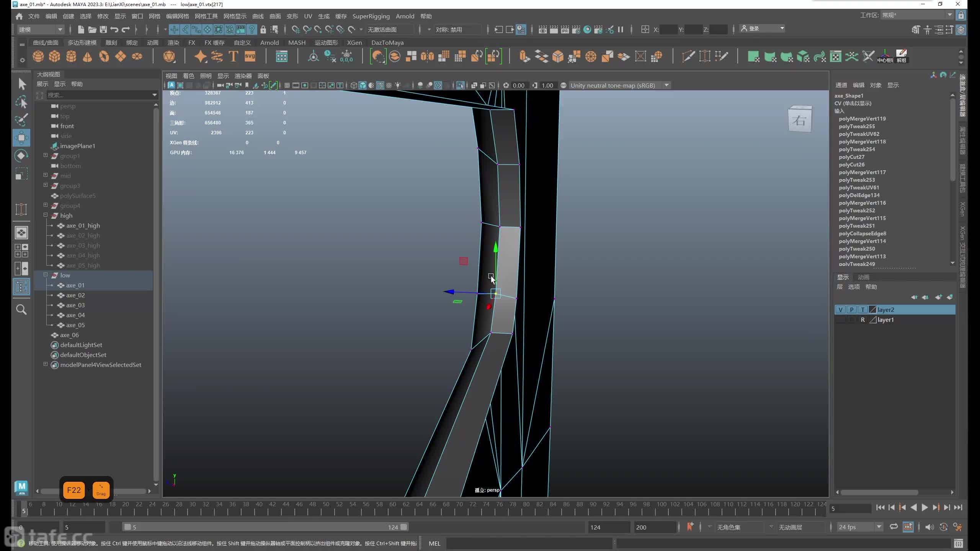Create a polygon sphere from shelf
This screenshot has width=980, height=551.
pos(38,57)
